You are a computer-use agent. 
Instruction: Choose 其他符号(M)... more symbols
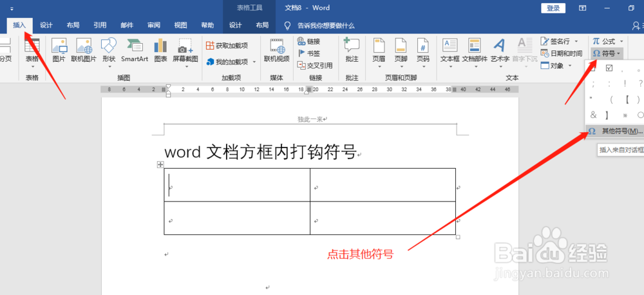click(x=614, y=131)
